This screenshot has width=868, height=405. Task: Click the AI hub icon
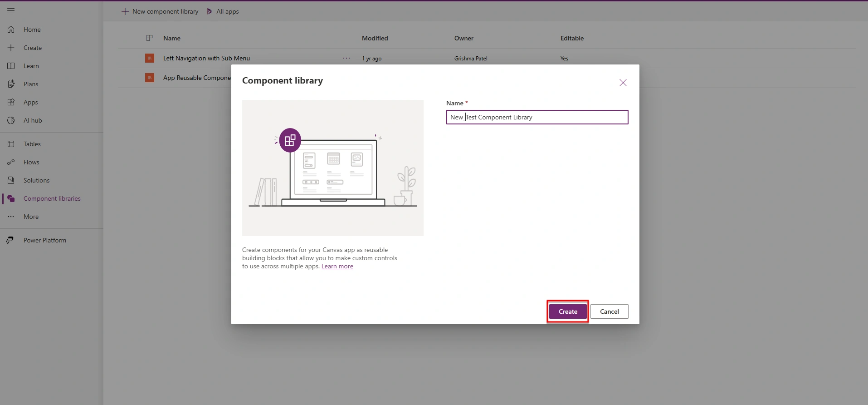tap(11, 120)
